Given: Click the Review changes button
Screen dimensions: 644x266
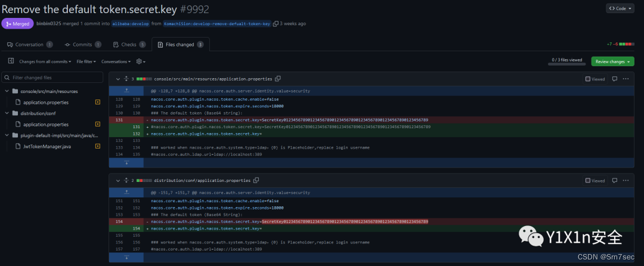Looking at the screenshot, I should 612,61.
